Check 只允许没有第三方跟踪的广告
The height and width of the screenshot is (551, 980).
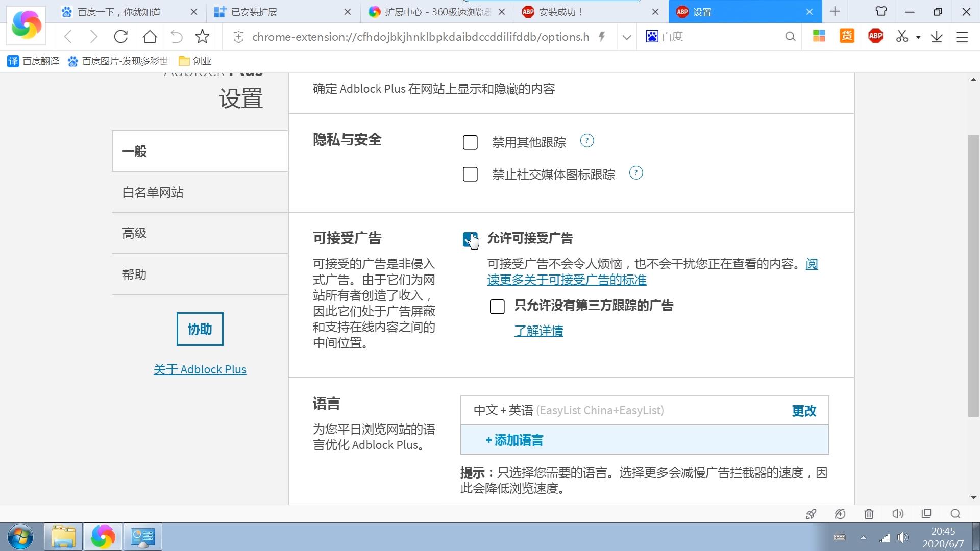pos(497,307)
